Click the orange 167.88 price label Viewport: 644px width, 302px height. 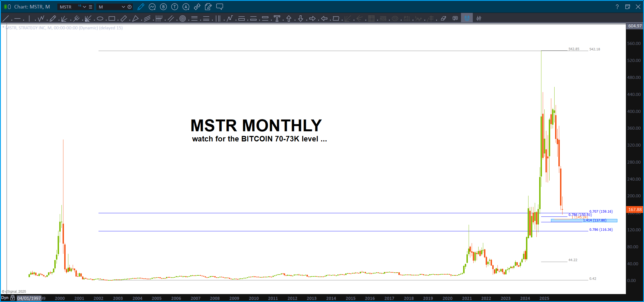[x=635, y=209]
